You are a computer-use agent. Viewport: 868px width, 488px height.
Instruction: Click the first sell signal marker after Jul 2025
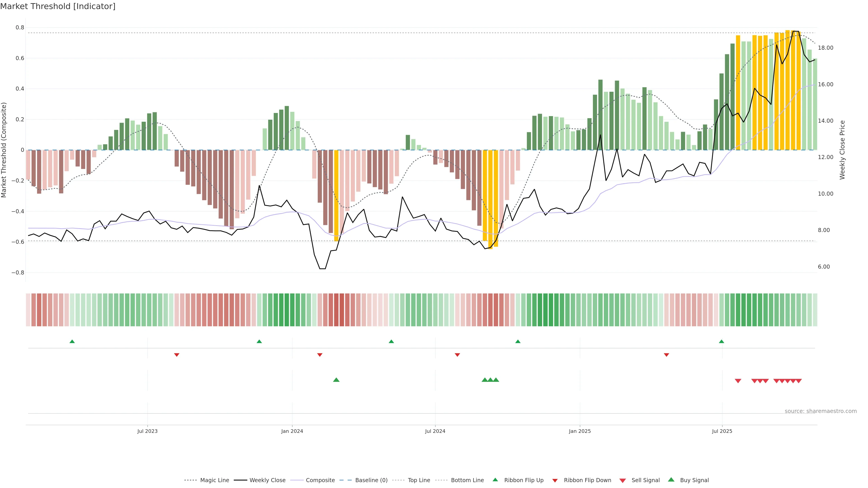point(738,381)
